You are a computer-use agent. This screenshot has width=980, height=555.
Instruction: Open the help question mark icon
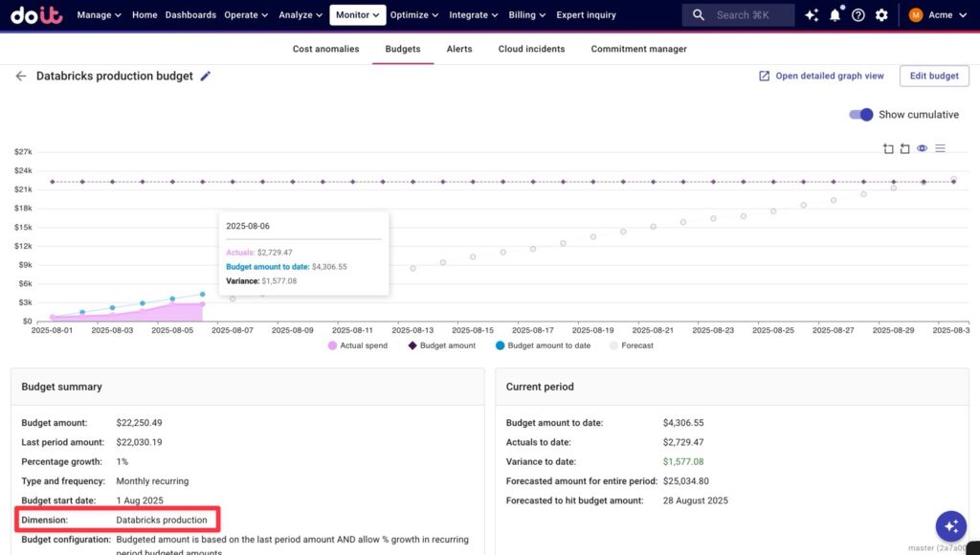click(x=858, y=15)
